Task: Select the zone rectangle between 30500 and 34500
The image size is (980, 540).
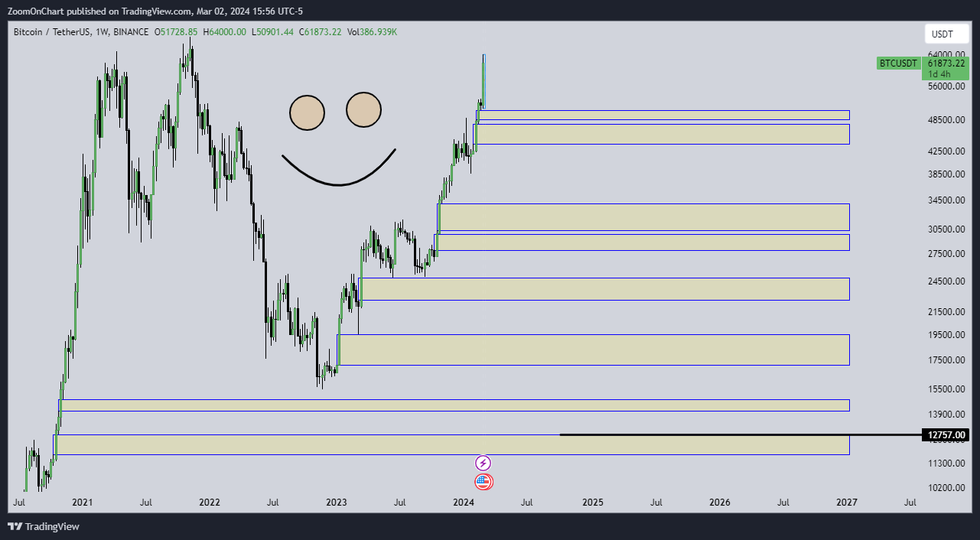Action: (x=644, y=217)
